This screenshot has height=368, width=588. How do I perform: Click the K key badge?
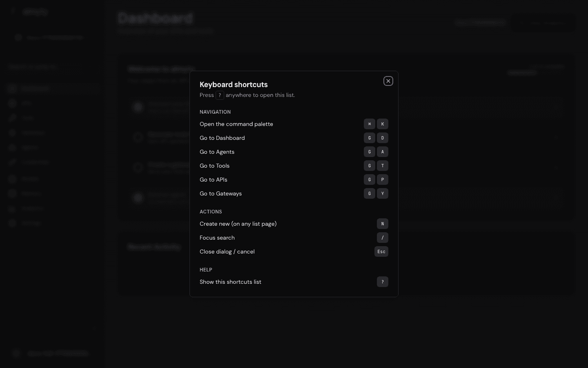(383, 124)
